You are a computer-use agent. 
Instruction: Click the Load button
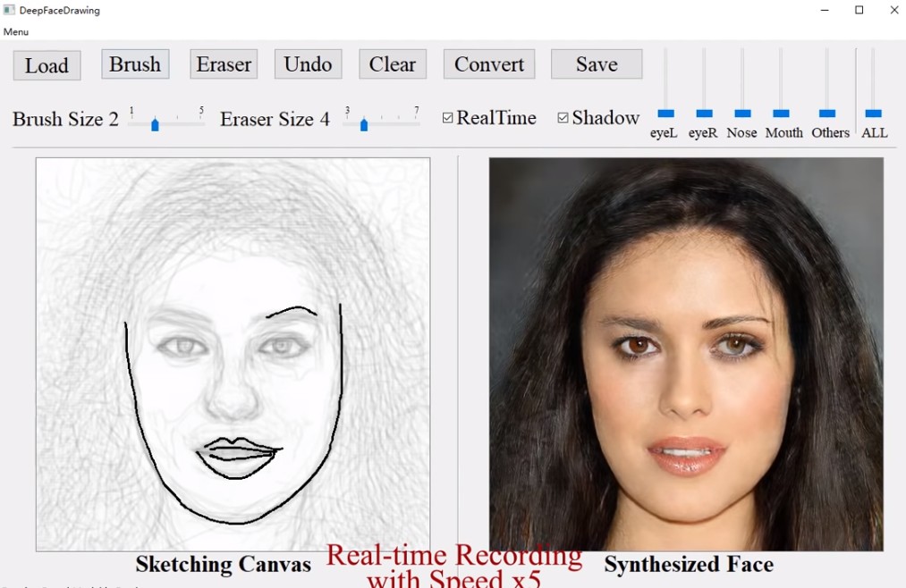(x=47, y=65)
